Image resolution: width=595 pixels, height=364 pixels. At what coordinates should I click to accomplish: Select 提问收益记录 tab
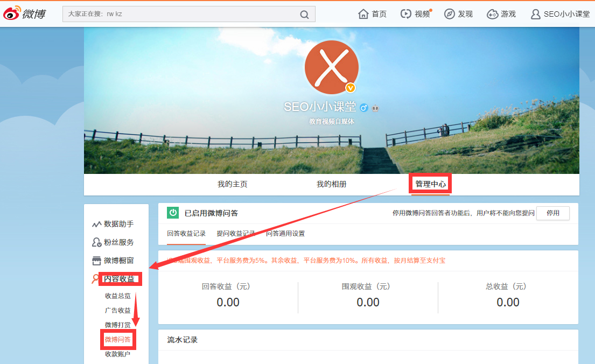(x=236, y=234)
